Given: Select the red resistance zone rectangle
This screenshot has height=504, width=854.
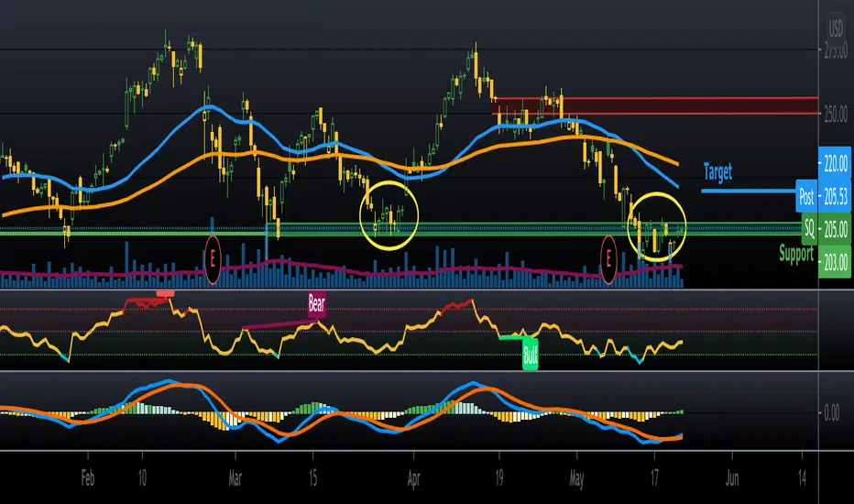Looking at the screenshot, I should point(655,105).
